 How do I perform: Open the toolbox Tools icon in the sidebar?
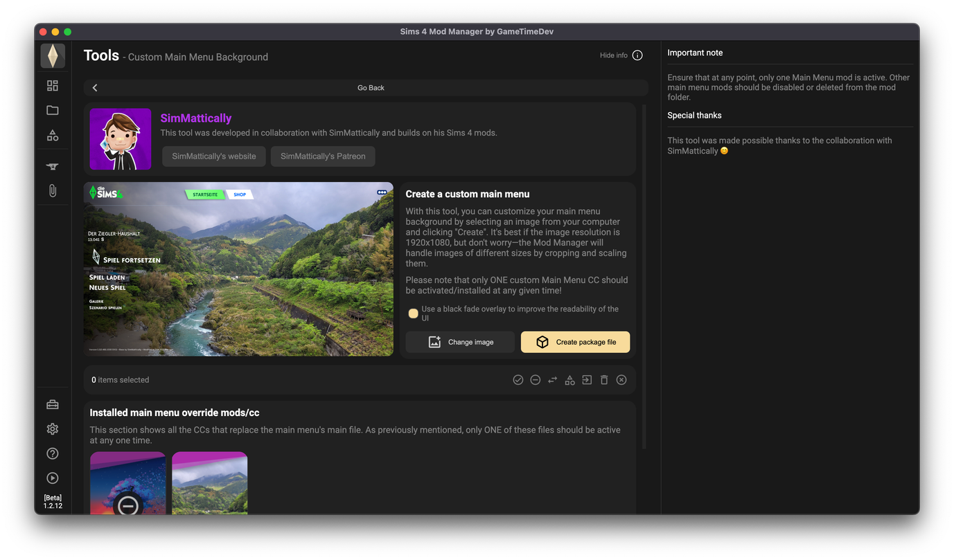click(x=53, y=404)
